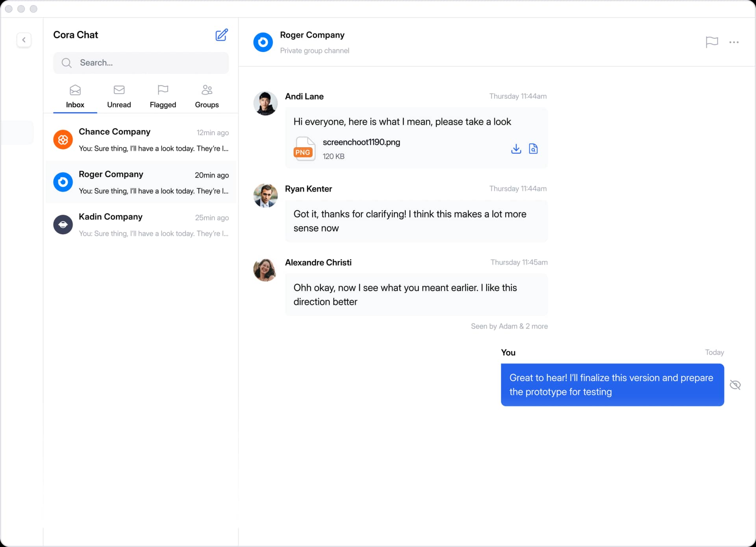
Task: Flag the Roger Company conversation
Action: point(711,42)
